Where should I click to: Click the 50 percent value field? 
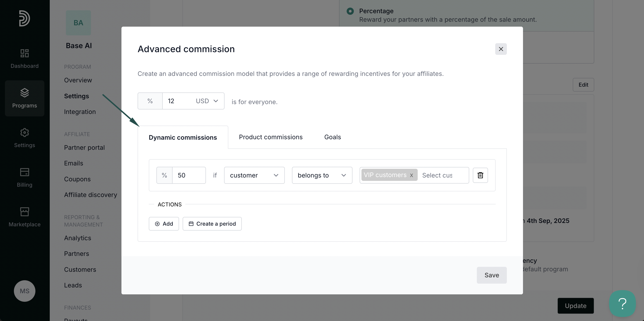coord(188,175)
